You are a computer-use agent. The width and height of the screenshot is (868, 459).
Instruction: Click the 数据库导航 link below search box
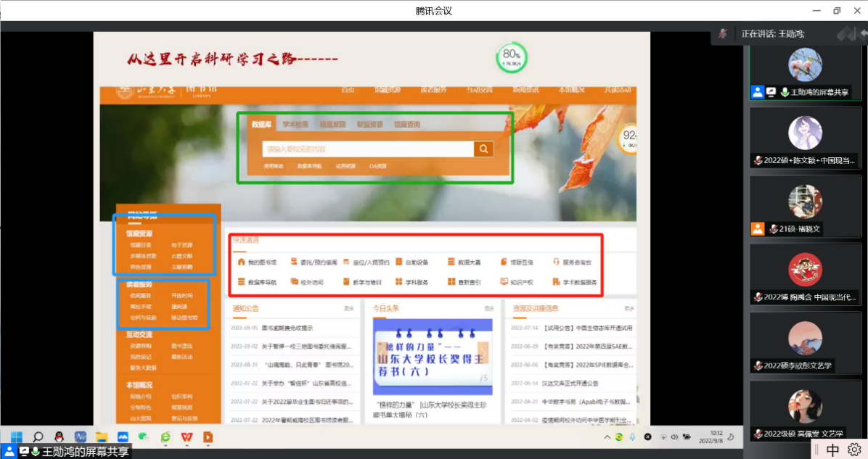coord(309,166)
